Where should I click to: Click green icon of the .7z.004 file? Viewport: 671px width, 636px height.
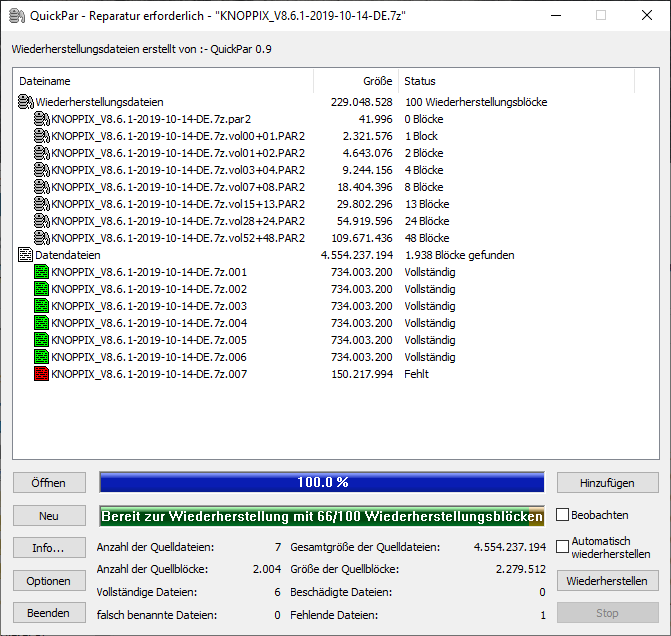click(42, 323)
